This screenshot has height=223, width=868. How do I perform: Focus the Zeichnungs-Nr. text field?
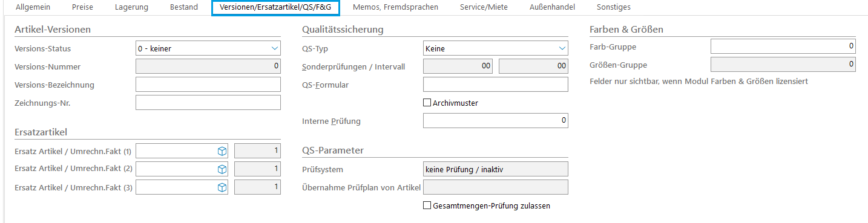[208, 103]
